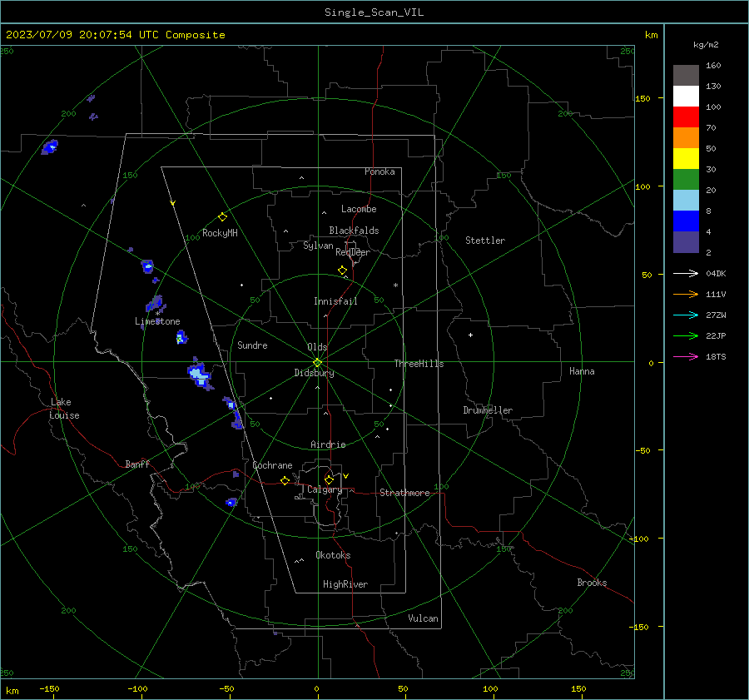Click the HighRiver city label

coord(345,584)
